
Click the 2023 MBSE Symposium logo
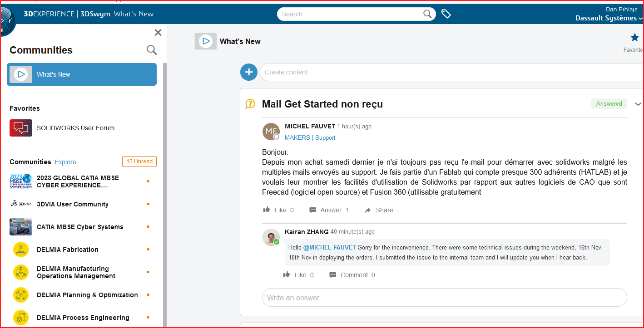(x=21, y=181)
